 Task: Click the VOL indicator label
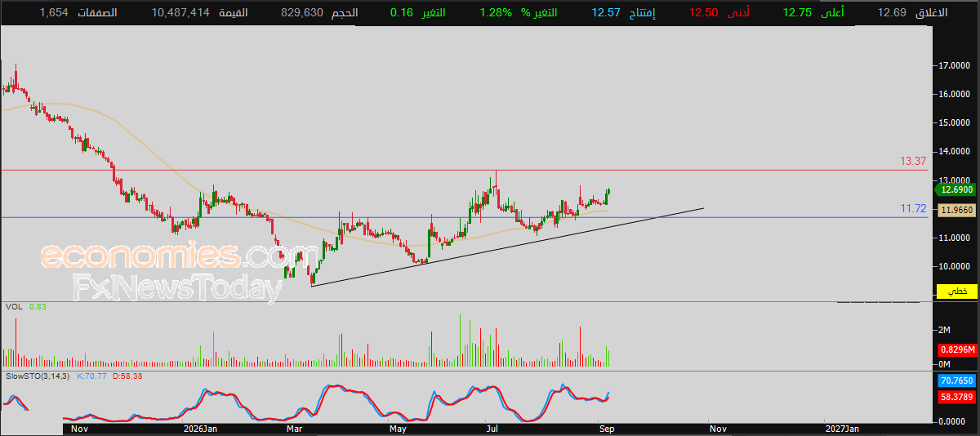click(x=13, y=307)
